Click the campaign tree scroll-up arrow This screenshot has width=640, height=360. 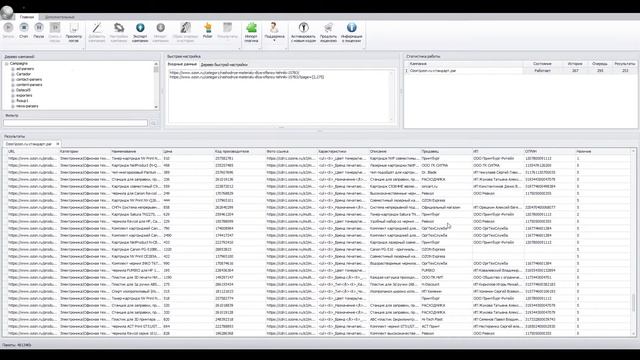[x=156, y=64]
